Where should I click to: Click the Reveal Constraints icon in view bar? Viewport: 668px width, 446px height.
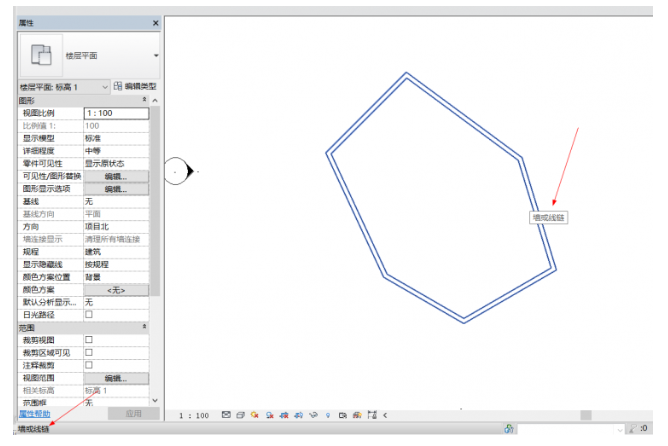[x=372, y=415]
